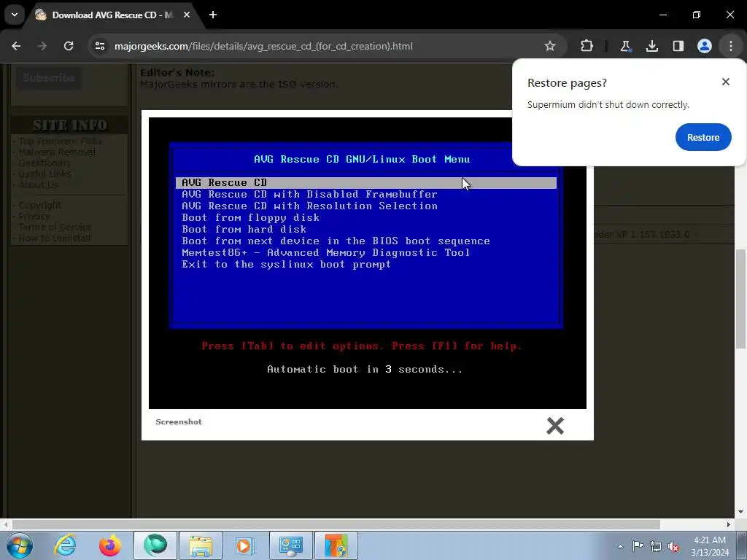Viewport: 747px width, 560px height.
Task: Open the Downloads toolbar icon
Action: (651, 46)
